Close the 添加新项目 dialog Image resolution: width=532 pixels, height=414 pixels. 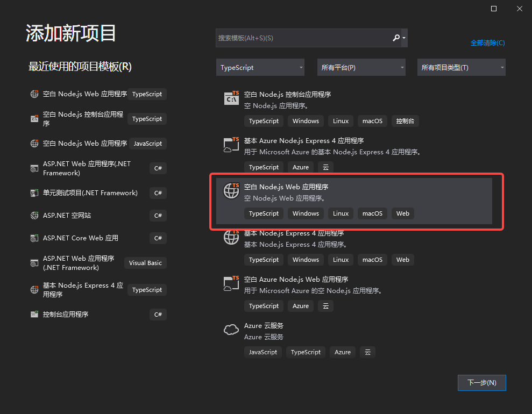pyautogui.click(x=520, y=9)
